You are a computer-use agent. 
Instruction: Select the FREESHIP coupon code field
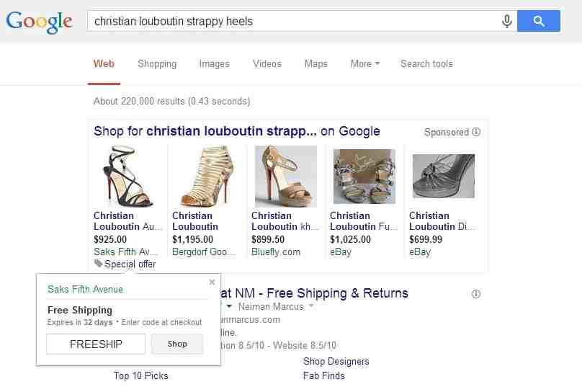pos(96,344)
